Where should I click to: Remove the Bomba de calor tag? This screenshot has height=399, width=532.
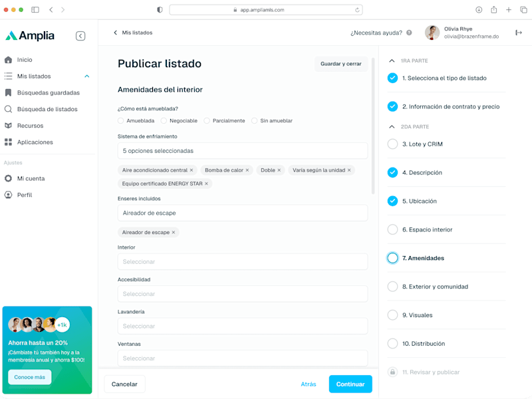point(247,170)
